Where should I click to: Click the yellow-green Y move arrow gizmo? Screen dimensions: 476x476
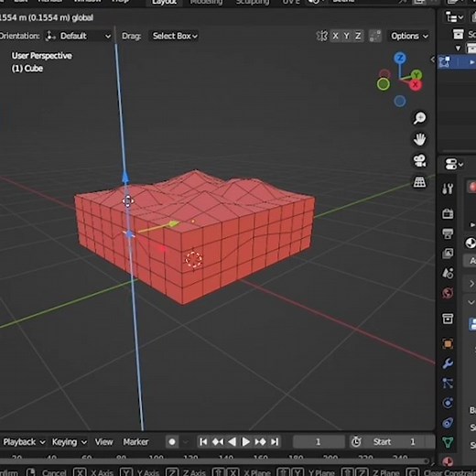(173, 224)
